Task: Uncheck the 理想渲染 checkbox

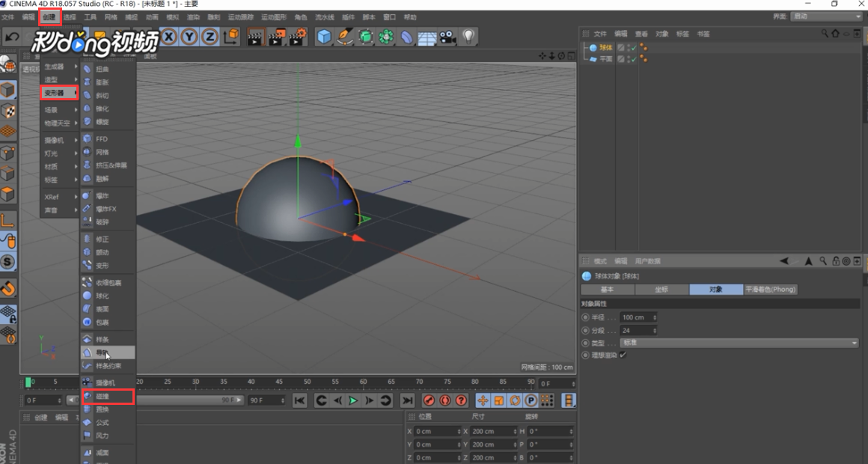Action: point(623,355)
